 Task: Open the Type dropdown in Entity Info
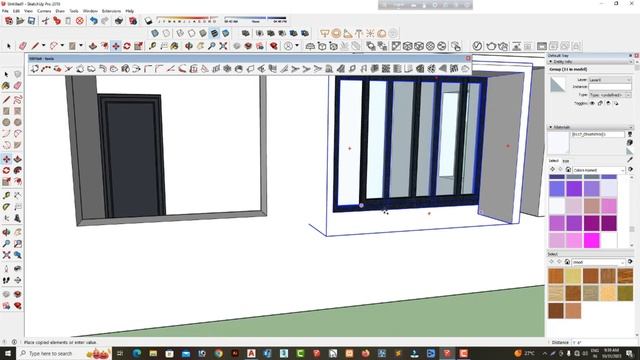coord(609,95)
